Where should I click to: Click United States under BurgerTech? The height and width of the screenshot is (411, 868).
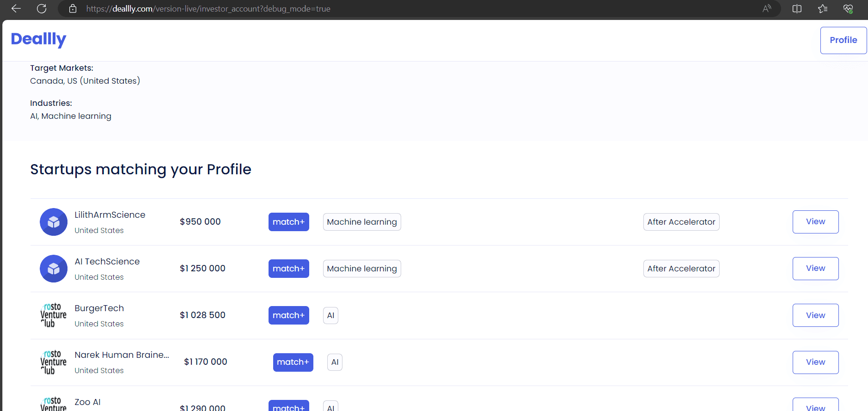(99, 324)
